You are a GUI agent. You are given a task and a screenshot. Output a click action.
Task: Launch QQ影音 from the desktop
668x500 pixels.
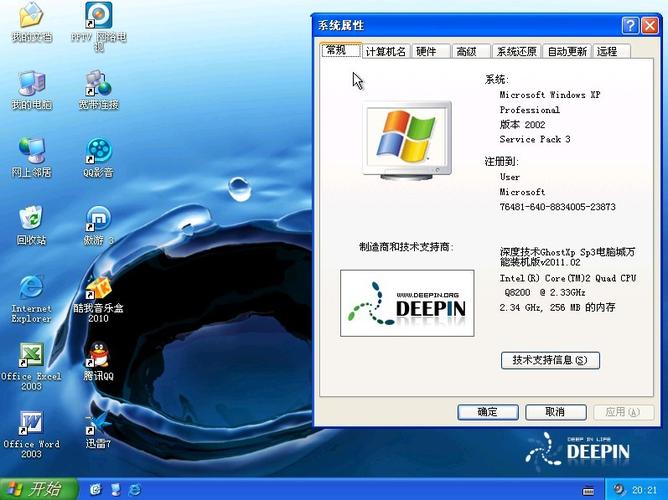click(98, 158)
